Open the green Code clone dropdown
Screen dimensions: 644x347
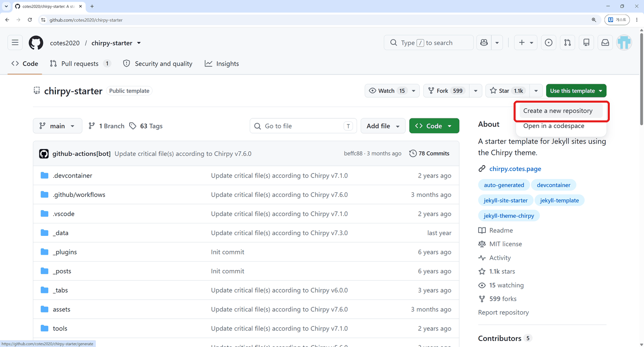(x=434, y=126)
